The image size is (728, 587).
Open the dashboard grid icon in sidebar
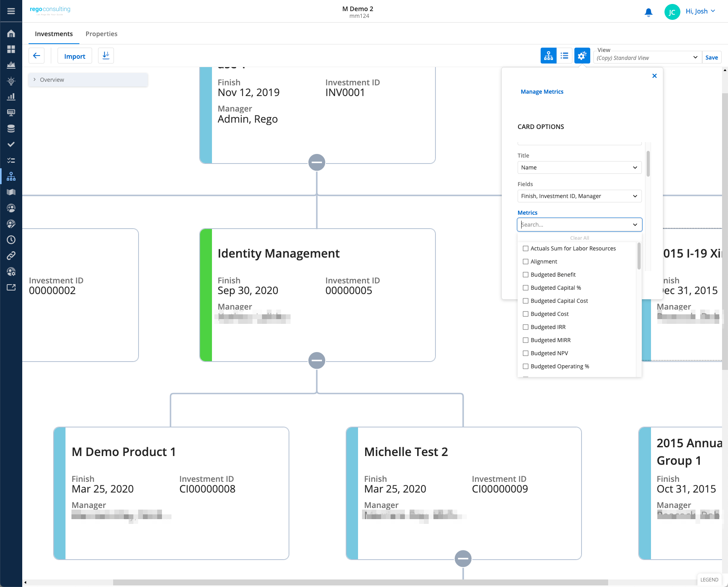(11, 49)
